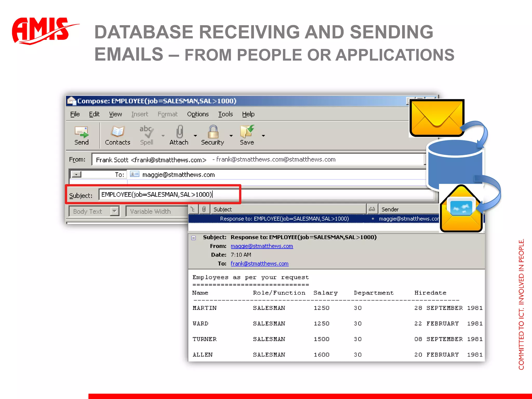
Task: Open the Variable Width font dropdown
Action: 157,211
